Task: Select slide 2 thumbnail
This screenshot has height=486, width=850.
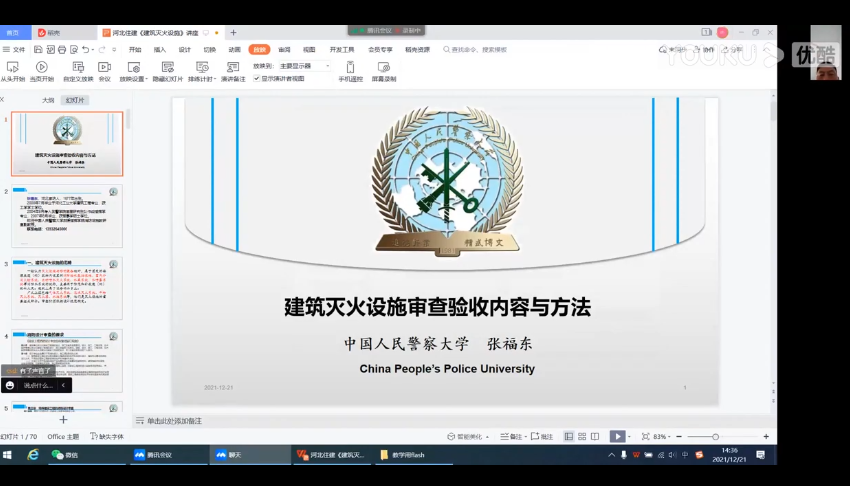Action: (67, 216)
